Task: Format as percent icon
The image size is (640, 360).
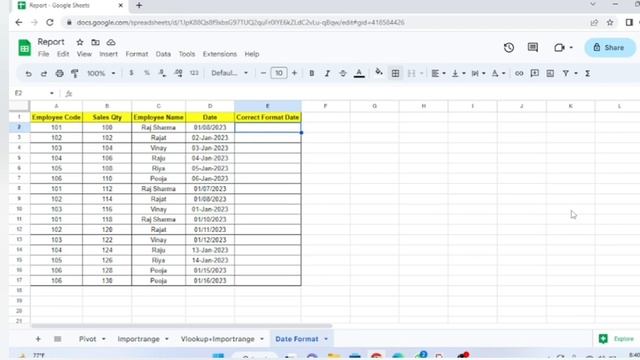Action: click(147, 73)
